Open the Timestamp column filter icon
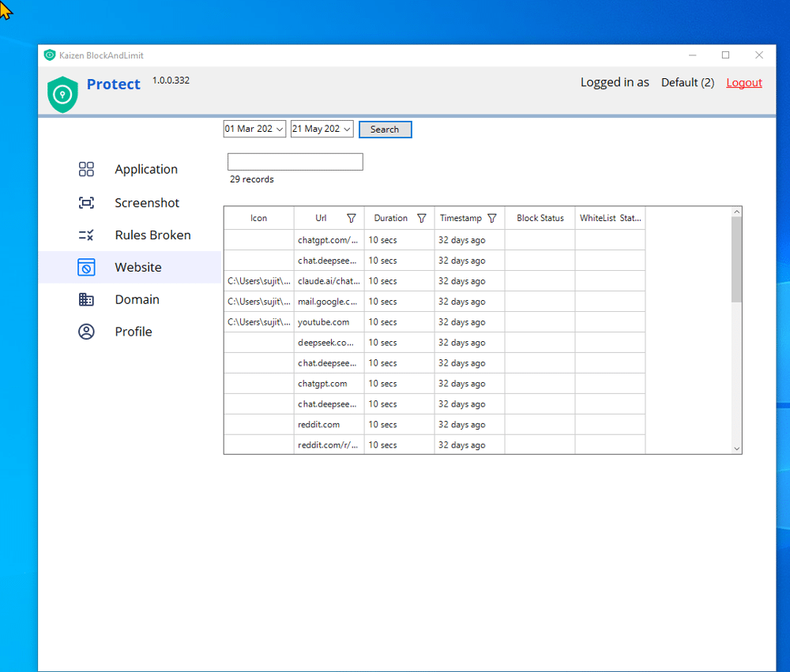 click(x=492, y=219)
